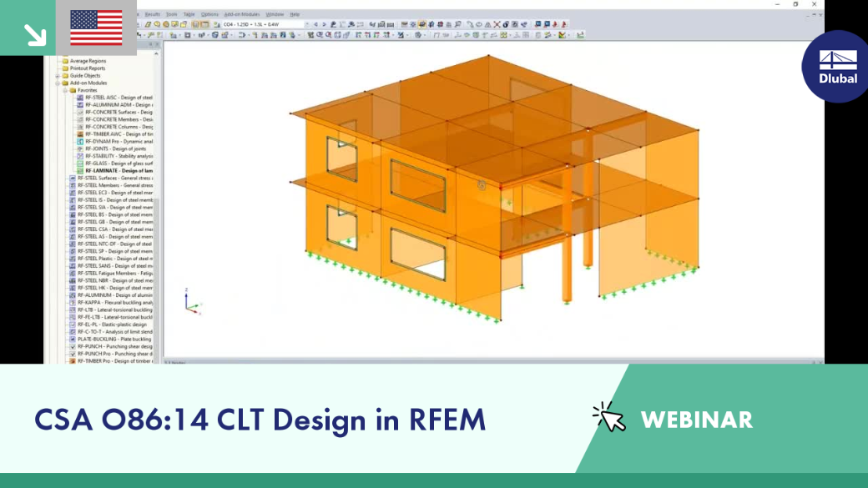This screenshot has height=488, width=868.
Task: Open the load combination CO4 dropdown
Action: point(265,24)
